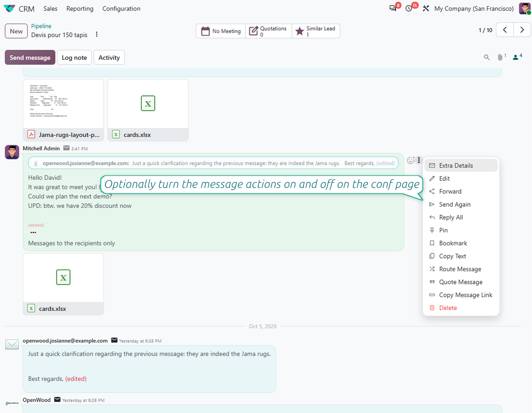
Task: Pin the message from the menu
Action: point(461,230)
